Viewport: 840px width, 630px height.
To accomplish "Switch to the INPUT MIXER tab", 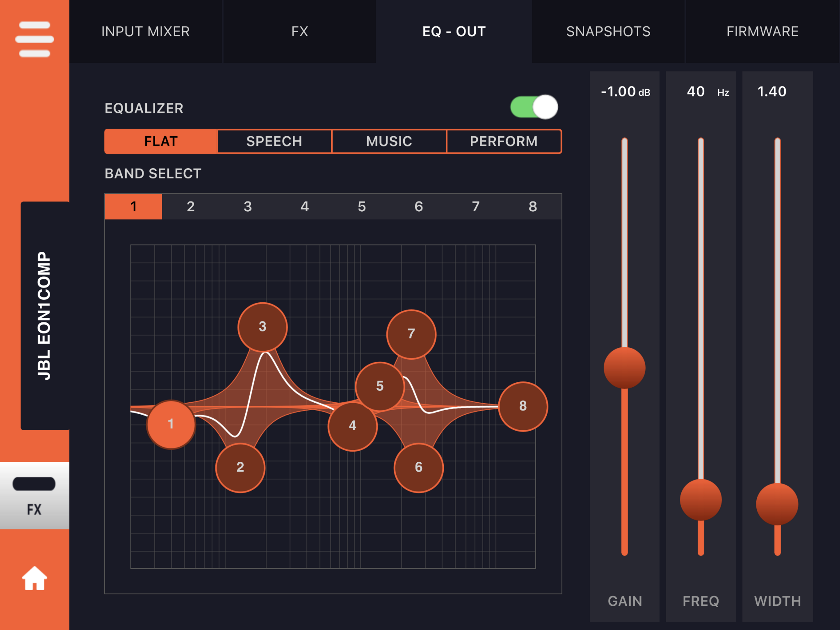I will pos(145,32).
